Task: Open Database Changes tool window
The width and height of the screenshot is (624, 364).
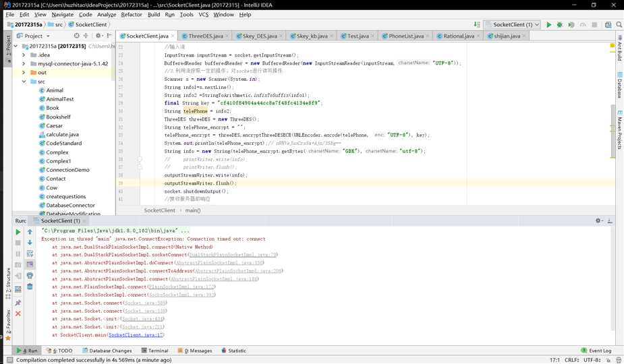Action: click(107, 351)
